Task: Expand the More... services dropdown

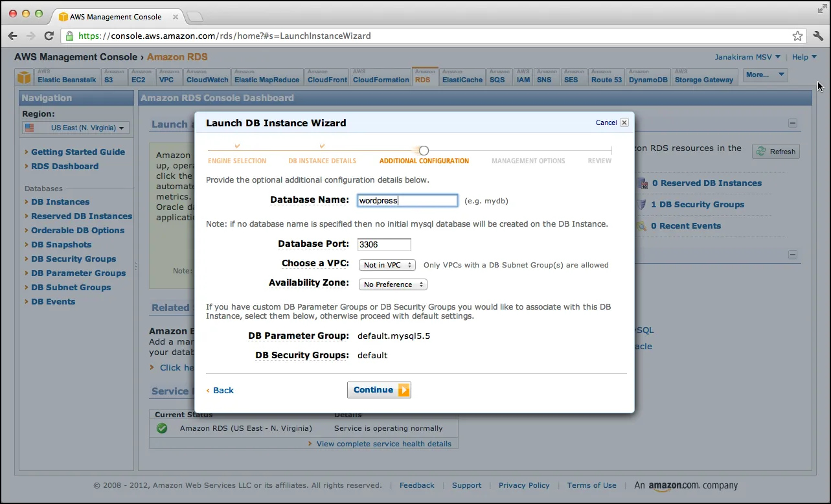Action: click(x=765, y=75)
